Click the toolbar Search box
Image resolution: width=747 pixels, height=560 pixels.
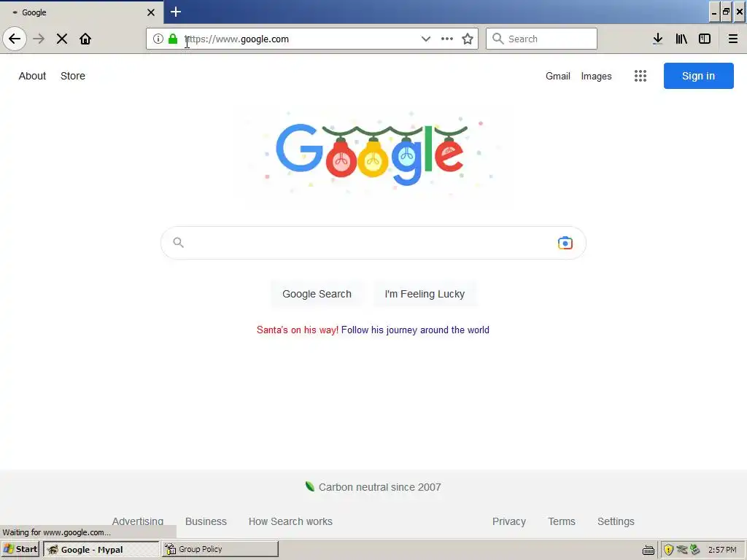click(x=542, y=39)
